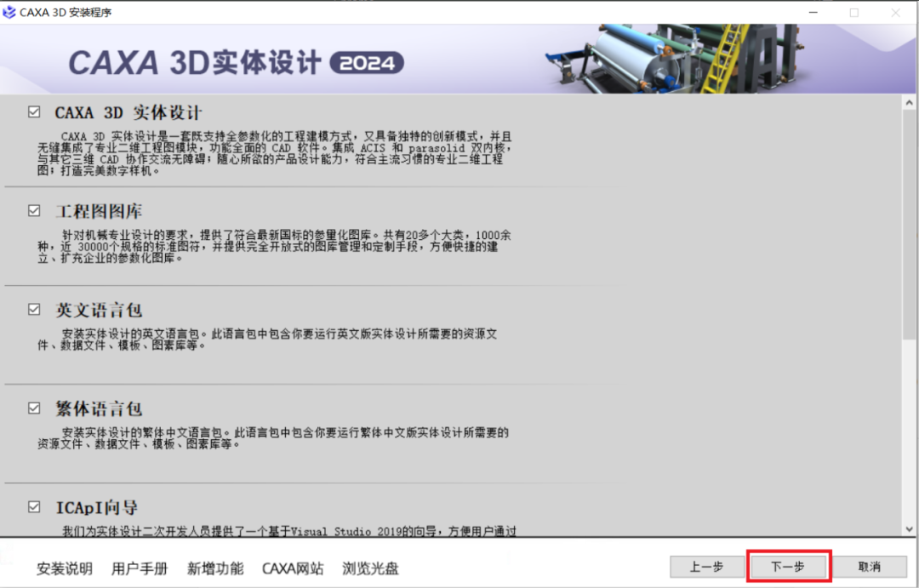Toggle the 英文语言包 checkbox
The image size is (919, 588).
click(x=34, y=309)
